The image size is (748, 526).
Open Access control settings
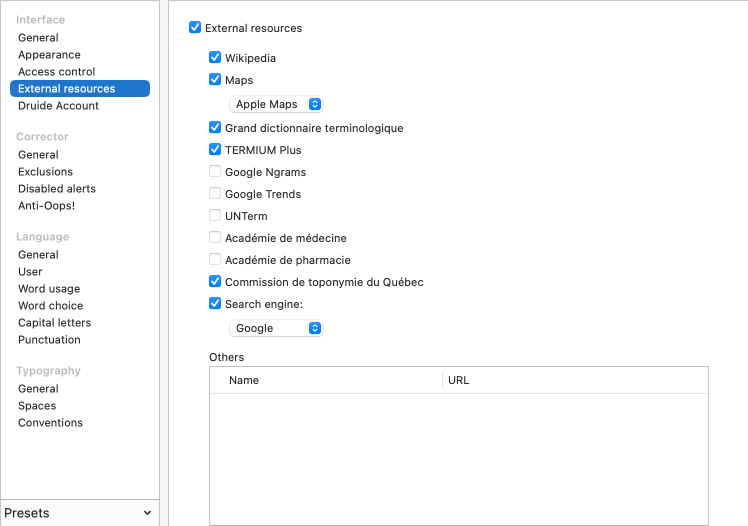tap(56, 72)
